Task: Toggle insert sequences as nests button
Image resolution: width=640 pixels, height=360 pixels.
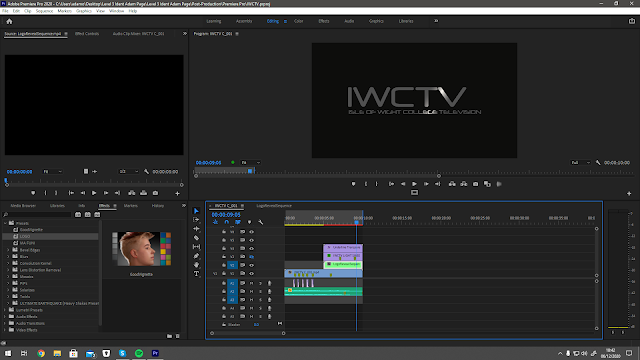Action: tap(215, 222)
